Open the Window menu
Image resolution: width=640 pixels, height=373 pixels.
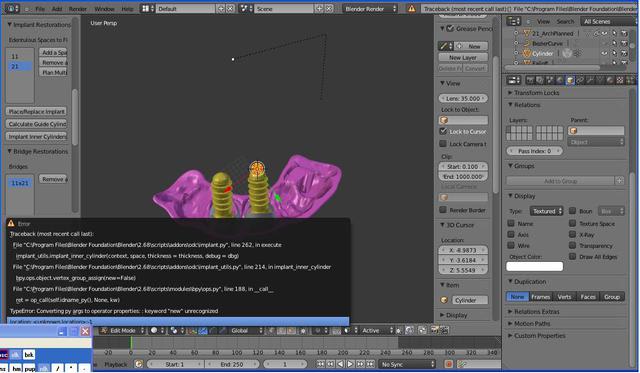tap(104, 9)
